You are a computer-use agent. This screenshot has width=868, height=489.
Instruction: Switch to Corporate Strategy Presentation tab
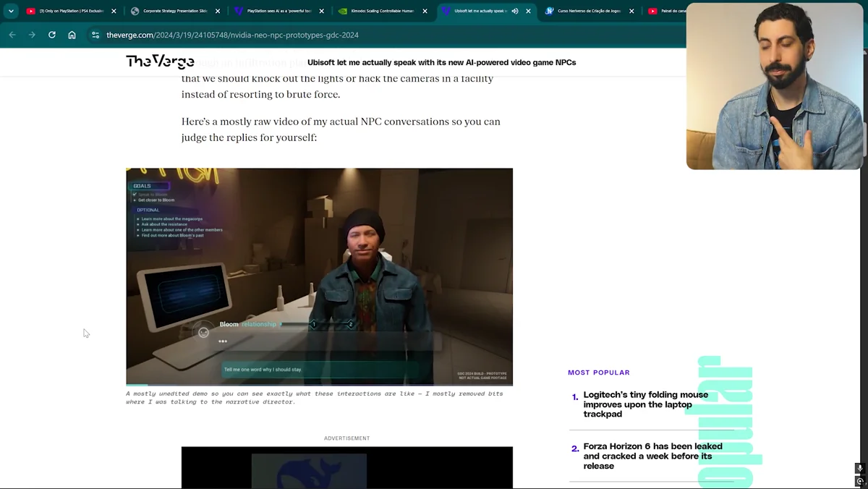pos(175,11)
